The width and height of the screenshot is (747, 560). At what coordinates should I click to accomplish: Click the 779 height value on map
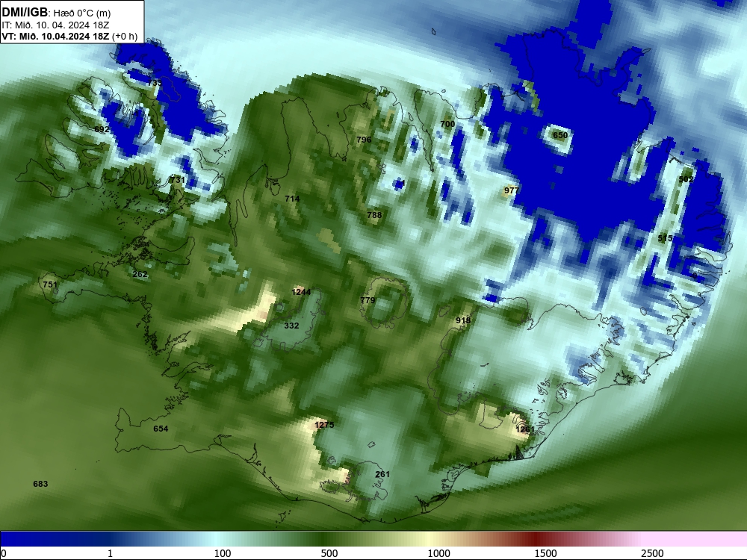368,300
